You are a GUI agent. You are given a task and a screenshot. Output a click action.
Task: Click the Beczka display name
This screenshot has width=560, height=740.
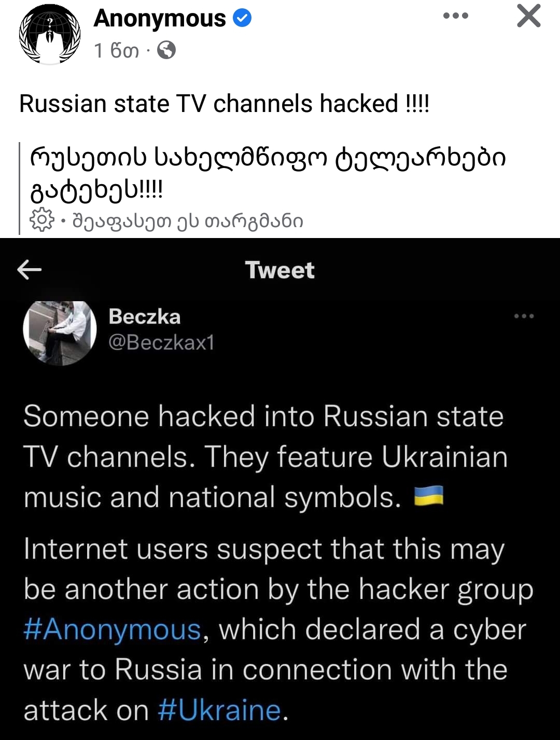(145, 316)
